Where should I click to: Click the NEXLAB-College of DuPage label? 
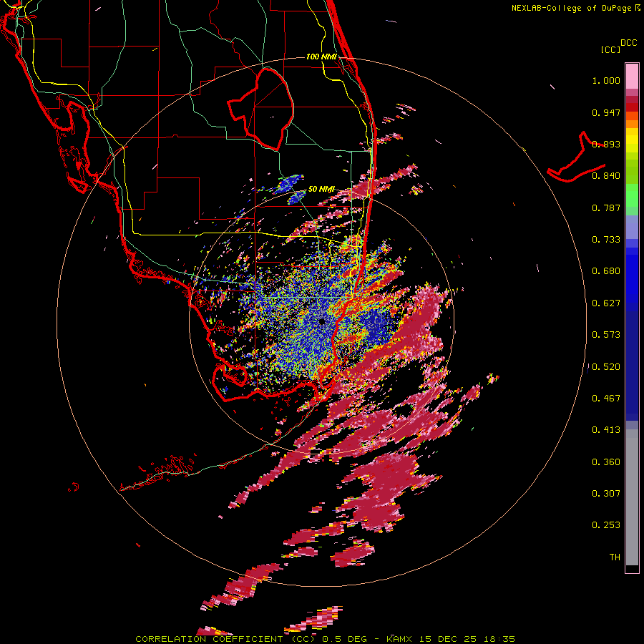tap(571, 8)
